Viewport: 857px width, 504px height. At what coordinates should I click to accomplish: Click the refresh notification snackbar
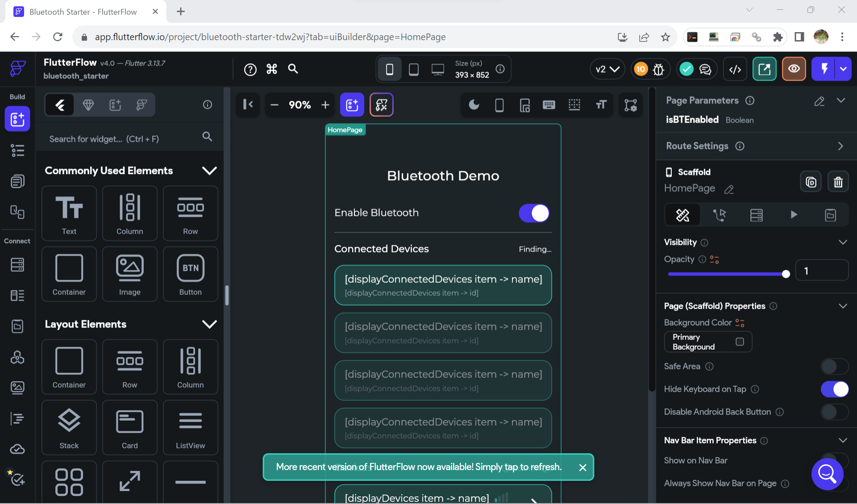[x=418, y=467]
